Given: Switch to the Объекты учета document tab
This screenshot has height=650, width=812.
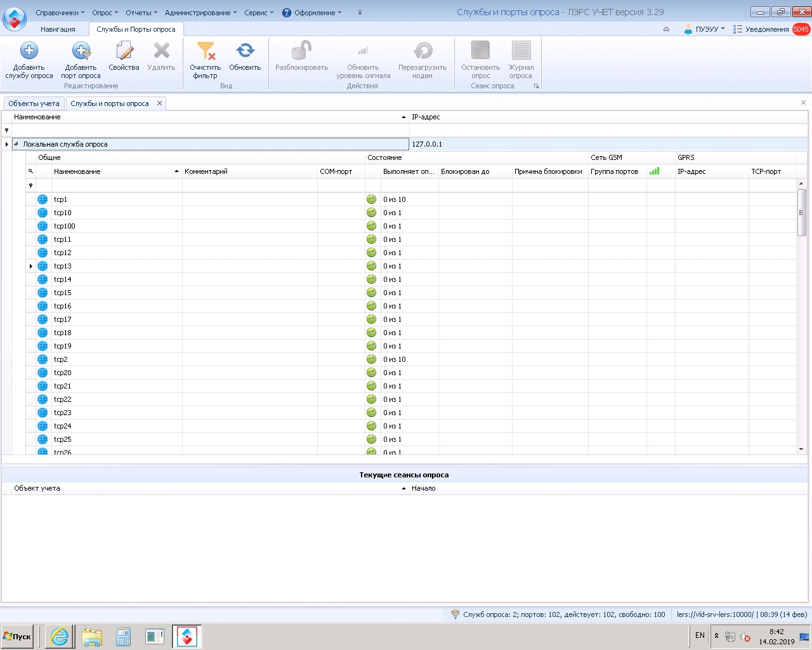Looking at the screenshot, I should pos(34,103).
